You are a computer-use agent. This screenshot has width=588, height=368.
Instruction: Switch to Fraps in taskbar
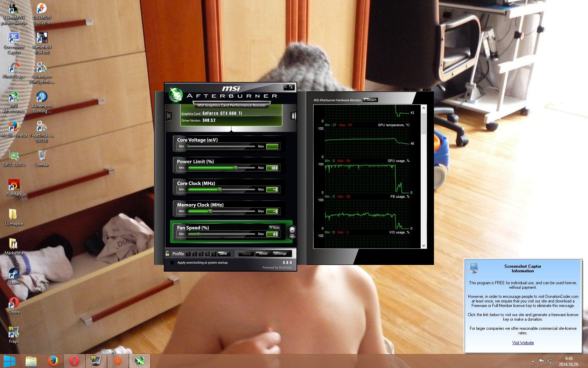click(96, 361)
